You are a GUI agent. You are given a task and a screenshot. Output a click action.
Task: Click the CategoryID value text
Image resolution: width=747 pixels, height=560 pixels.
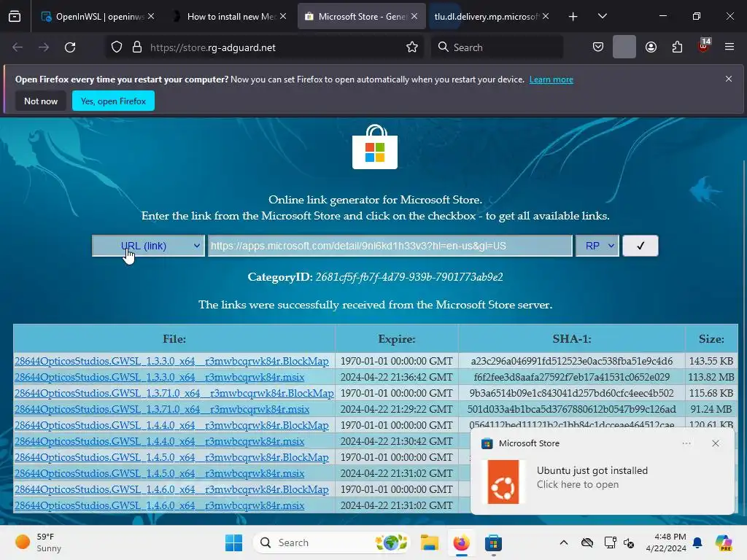(409, 277)
